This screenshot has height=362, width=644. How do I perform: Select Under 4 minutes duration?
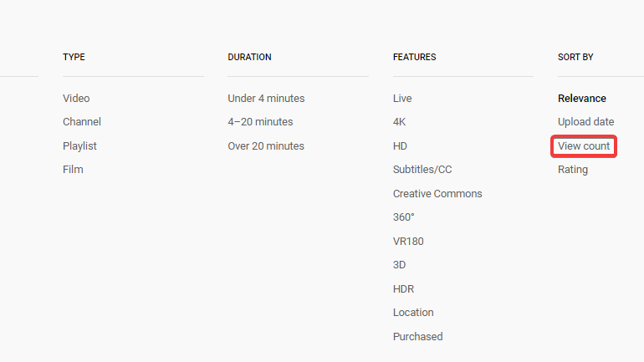pyautogui.click(x=266, y=99)
